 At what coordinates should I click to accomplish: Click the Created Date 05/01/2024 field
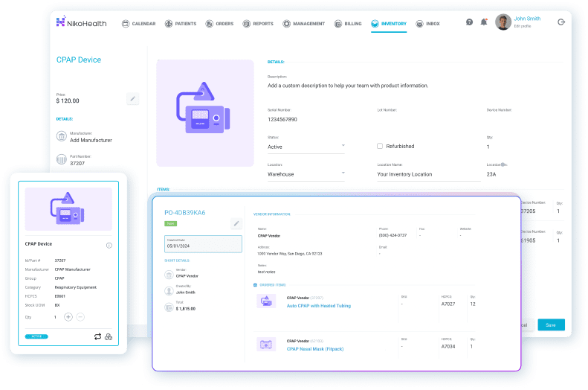(203, 244)
